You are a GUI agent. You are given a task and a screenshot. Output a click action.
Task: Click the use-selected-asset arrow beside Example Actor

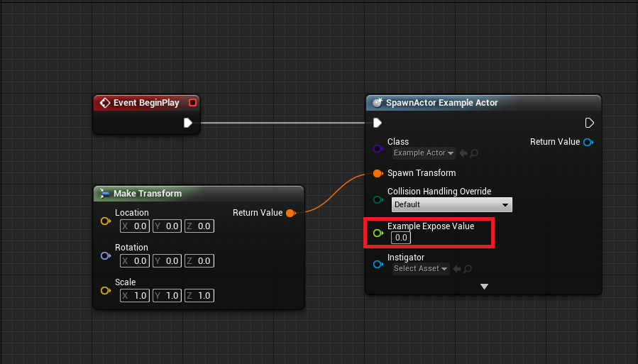point(463,153)
